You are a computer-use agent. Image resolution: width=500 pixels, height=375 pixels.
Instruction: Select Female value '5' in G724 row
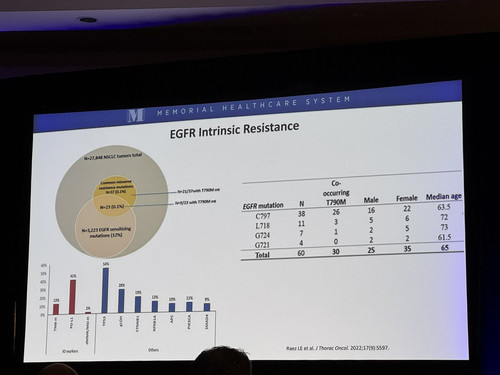(407, 229)
